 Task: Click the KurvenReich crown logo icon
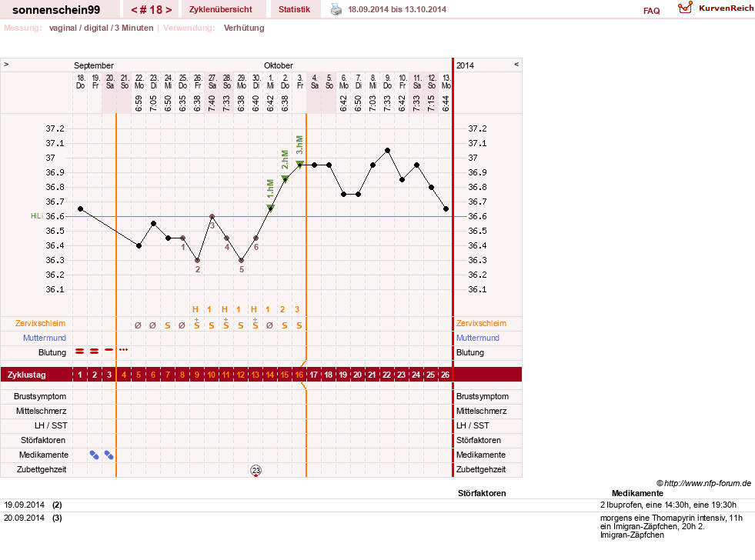pyautogui.click(x=685, y=8)
